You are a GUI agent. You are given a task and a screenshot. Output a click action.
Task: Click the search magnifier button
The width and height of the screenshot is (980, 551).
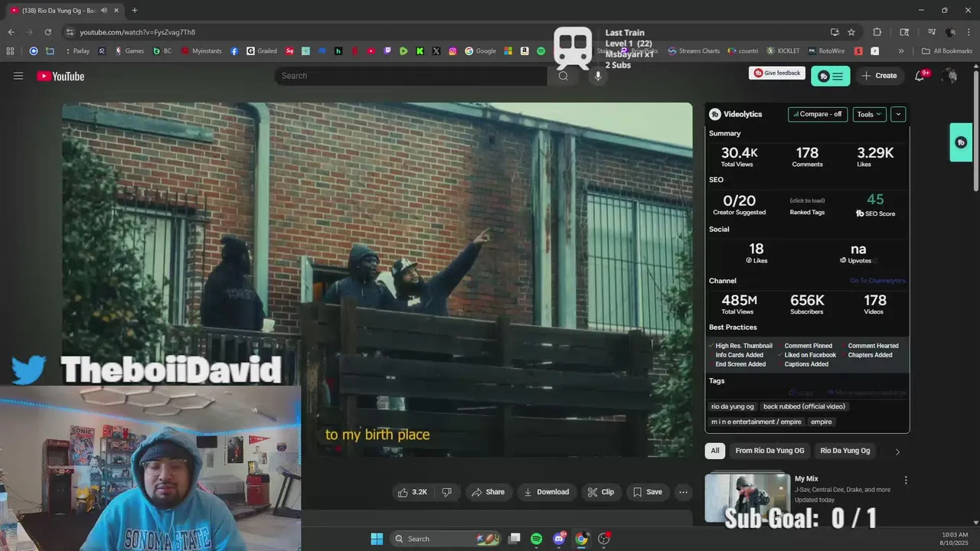(x=563, y=76)
